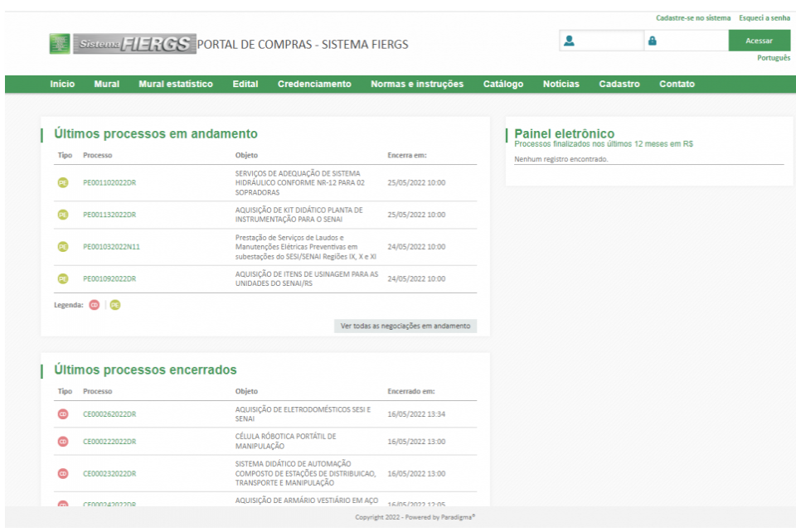Image resolution: width=796 pixels, height=532 pixels.
Task: Open closed process CE000232022DR
Action: (x=109, y=473)
